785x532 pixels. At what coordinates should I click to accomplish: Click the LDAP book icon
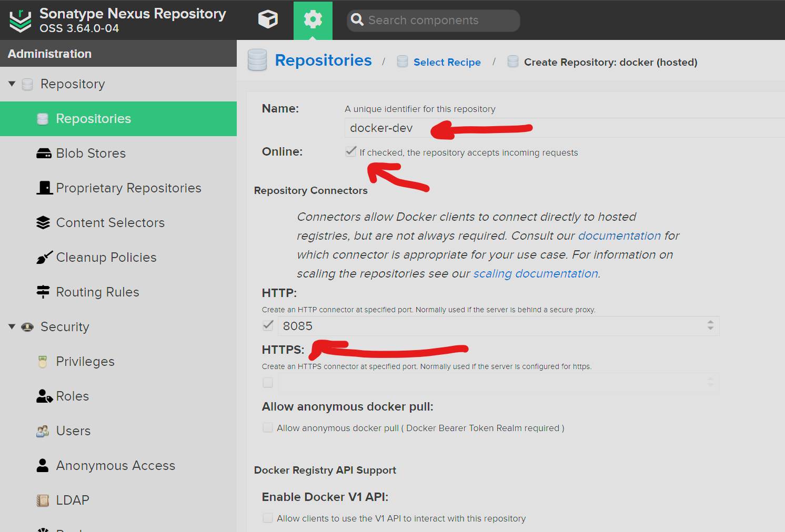[42, 500]
